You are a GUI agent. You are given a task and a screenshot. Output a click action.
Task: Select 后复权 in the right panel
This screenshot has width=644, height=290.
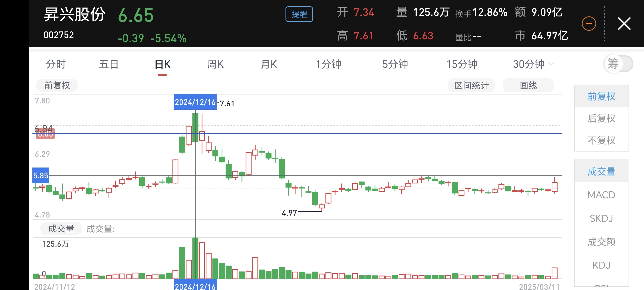point(601,118)
